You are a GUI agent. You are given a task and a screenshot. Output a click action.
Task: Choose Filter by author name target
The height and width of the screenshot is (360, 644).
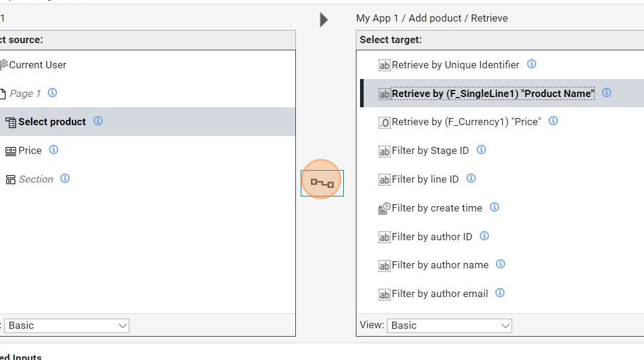[440, 265]
